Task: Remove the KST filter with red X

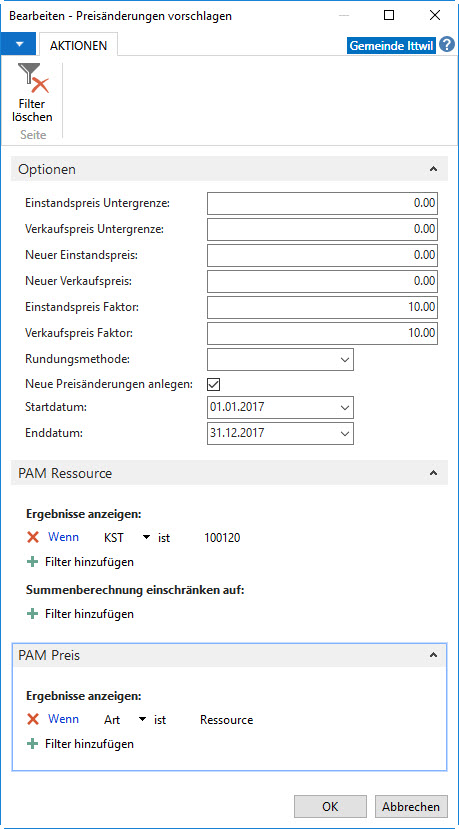Action: pyautogui.click(x=33, y=538)
